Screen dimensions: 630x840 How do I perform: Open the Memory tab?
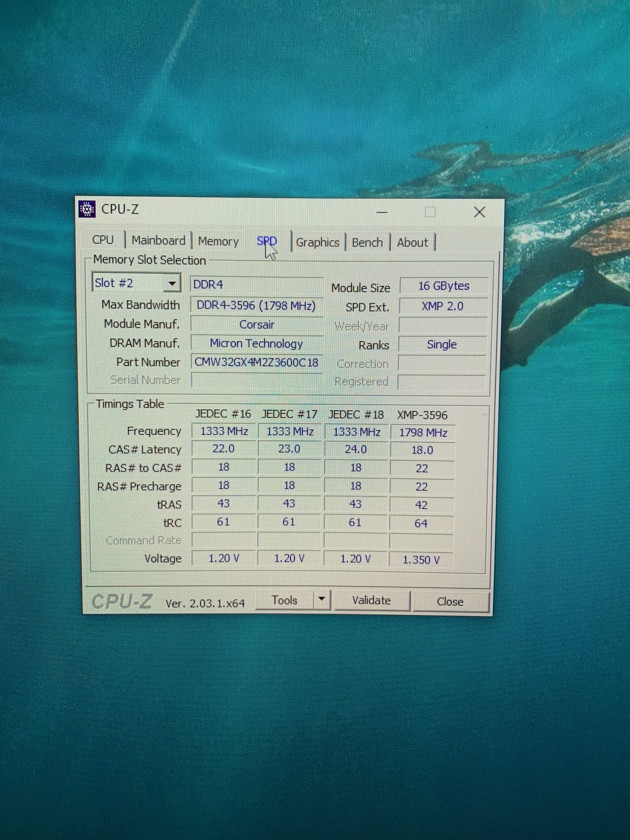[218, 241]
